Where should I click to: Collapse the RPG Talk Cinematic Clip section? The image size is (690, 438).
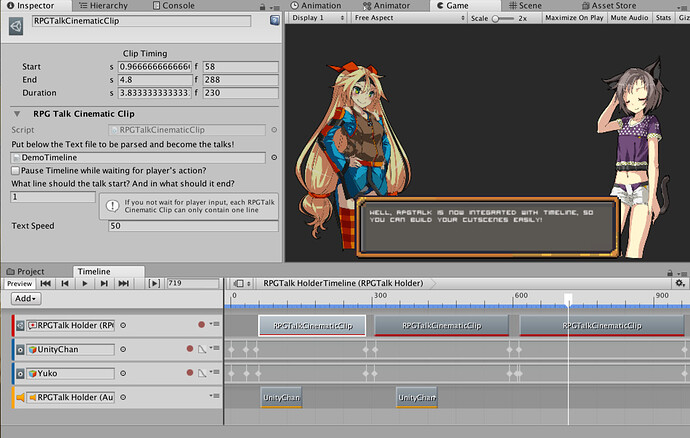(17, 114)
